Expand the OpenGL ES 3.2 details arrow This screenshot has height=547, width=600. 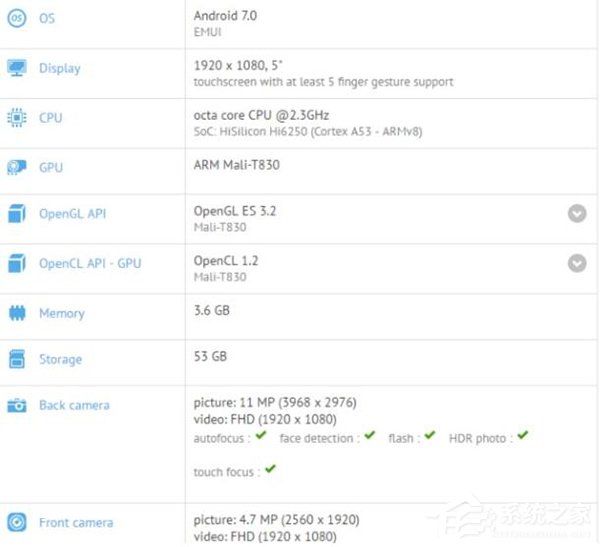click(577, 213)
